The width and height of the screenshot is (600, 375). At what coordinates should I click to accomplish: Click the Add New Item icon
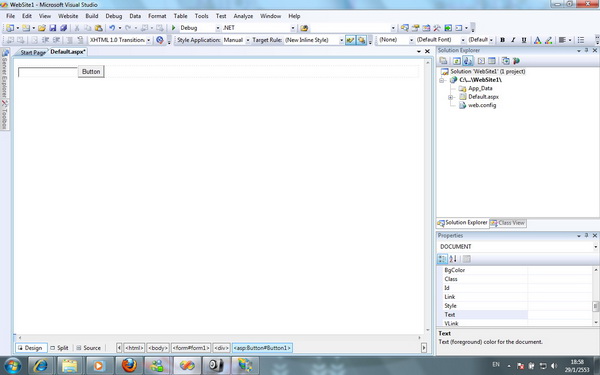click(26, 28)
